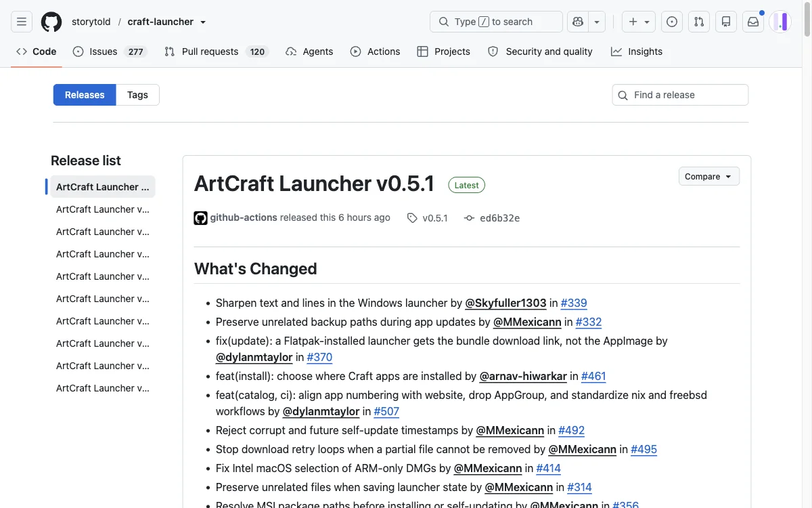
Task: Select the Releases button
Action: 85,95
